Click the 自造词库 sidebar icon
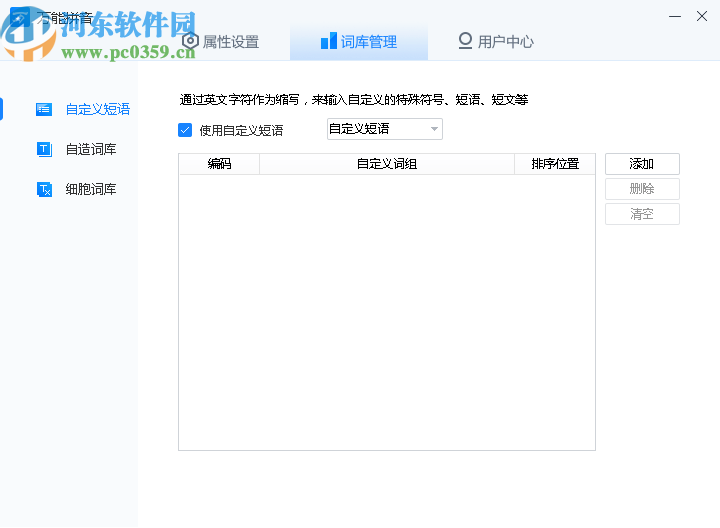Viewport: 720px width, 528px height. [x=44, y=149]
